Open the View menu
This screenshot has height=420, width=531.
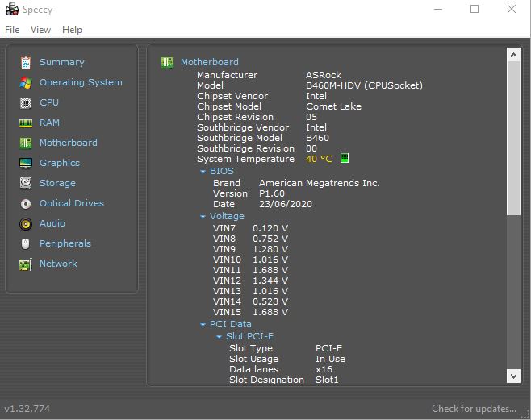(40, 30)
